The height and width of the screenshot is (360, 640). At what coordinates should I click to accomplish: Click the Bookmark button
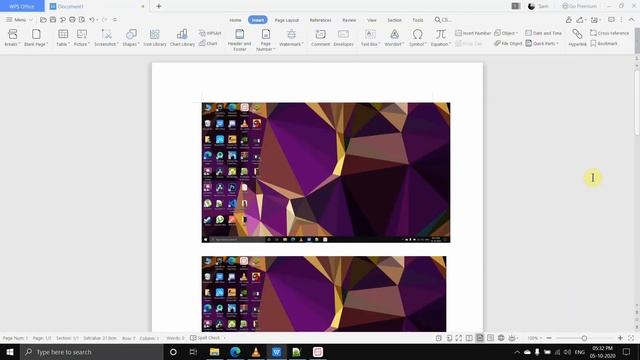(604, 43)
